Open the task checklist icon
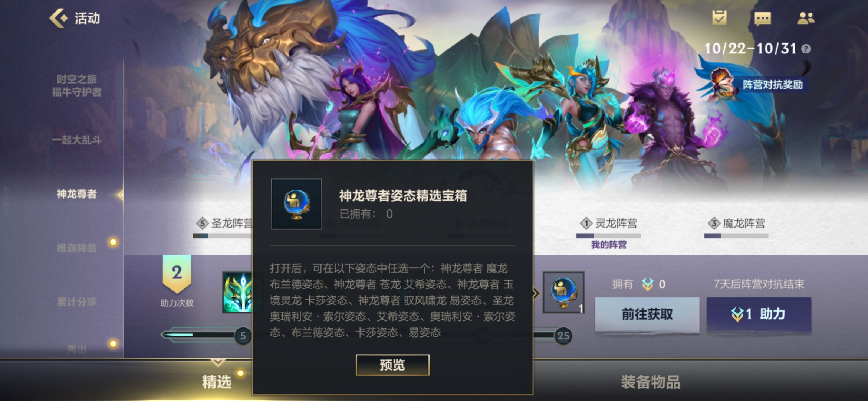The image size is (868, 401). tap(719, 17)
